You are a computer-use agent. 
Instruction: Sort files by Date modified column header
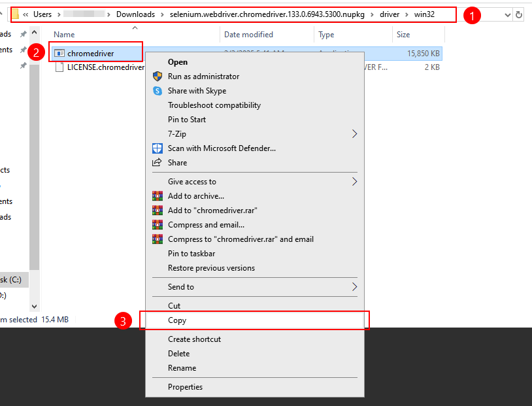click(267, 34)
